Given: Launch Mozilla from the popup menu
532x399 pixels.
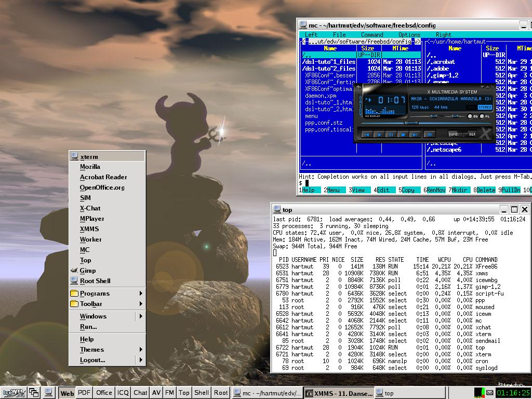Looking at the screenshot, I should point(107,167).
